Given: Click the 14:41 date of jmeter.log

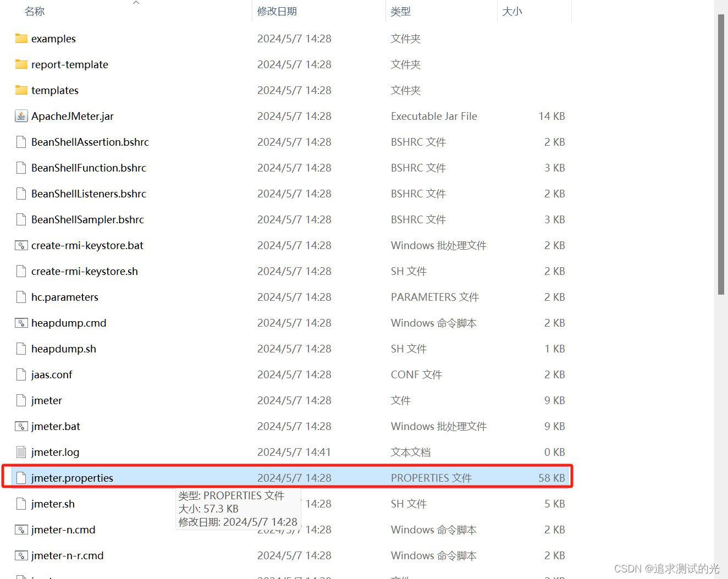Looking at the screenshot, I should 294,452.
